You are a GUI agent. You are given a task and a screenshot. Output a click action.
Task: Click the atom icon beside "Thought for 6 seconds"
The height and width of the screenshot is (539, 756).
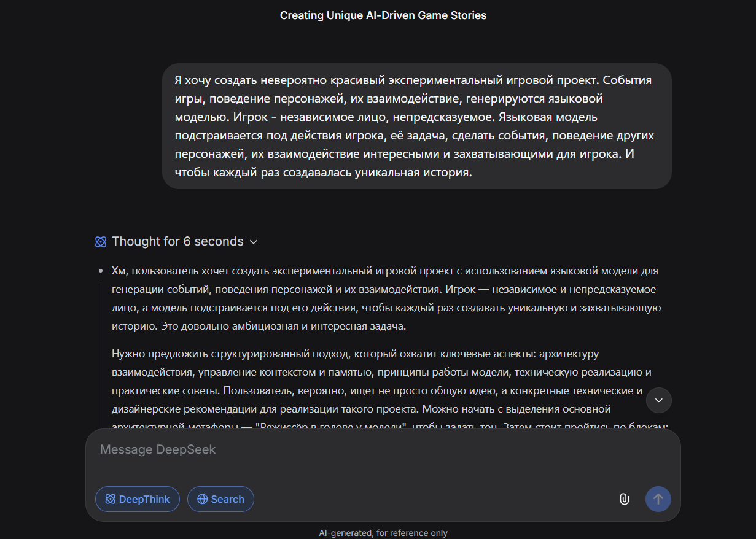101,242
